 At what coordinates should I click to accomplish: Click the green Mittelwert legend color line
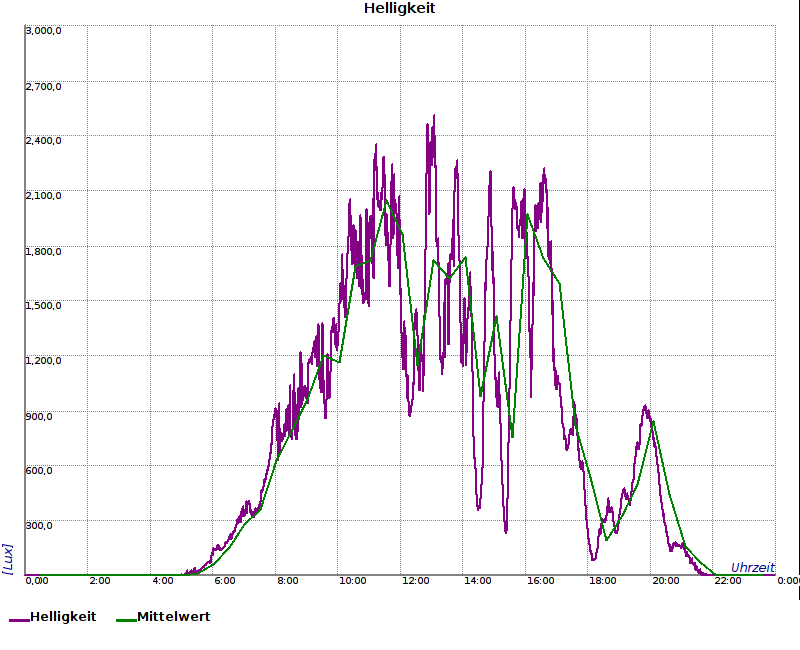(x=126, y=620)
